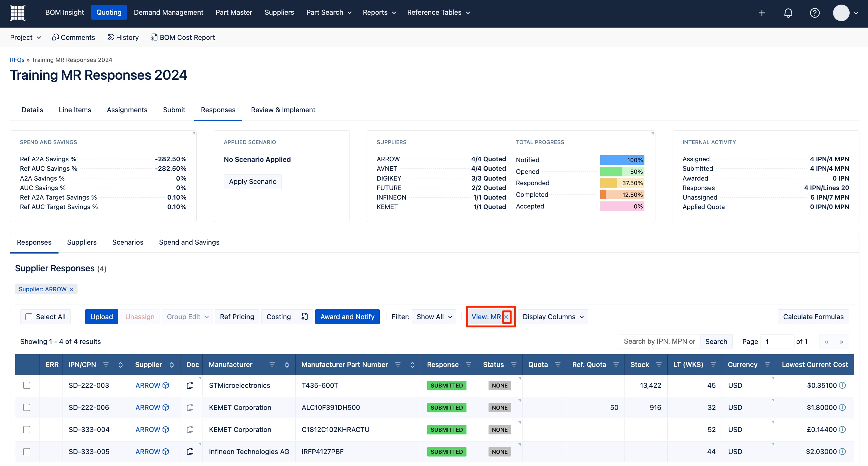Sort the Manufacturer column with sort arrows
The image size is (868, 466).
coord(287,365)
